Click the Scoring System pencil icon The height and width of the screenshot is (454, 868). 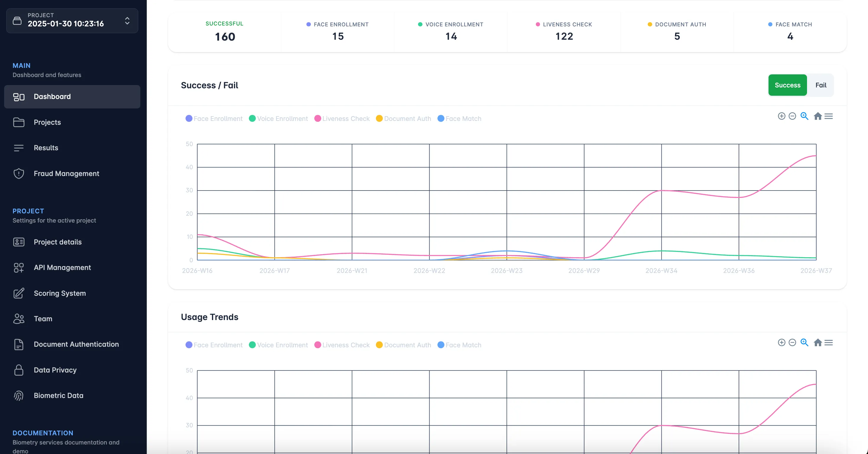pyautogui.click(x=19, y=293)
